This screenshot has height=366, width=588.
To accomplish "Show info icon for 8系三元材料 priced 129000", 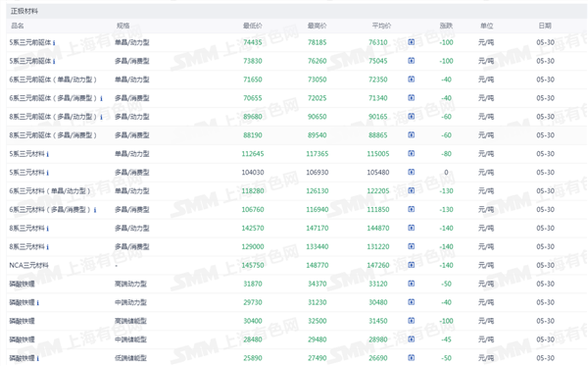I will click(48, 247).
